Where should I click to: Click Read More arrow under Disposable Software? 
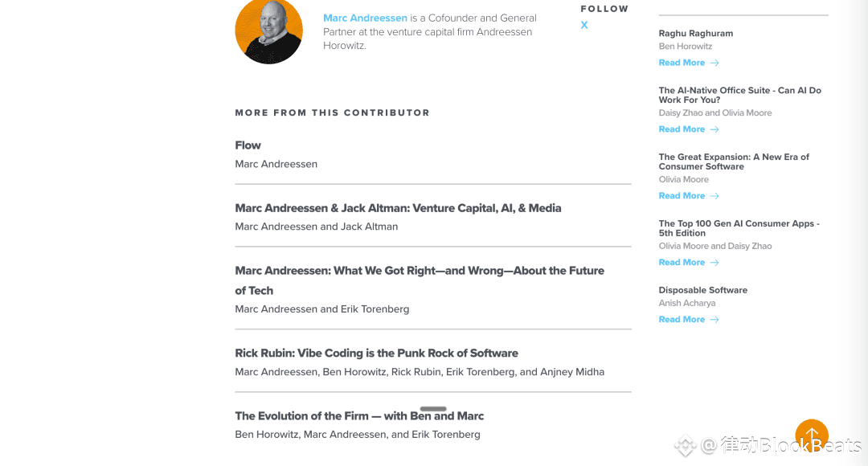pos(714,320)
